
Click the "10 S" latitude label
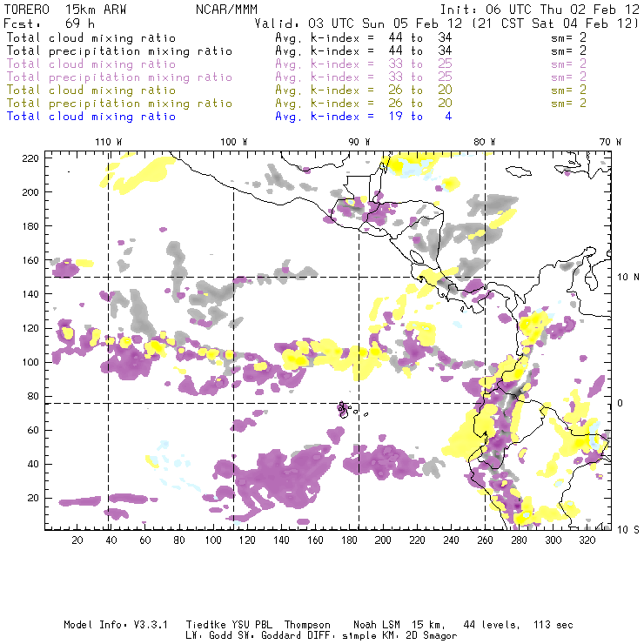(x=628, y=530)
